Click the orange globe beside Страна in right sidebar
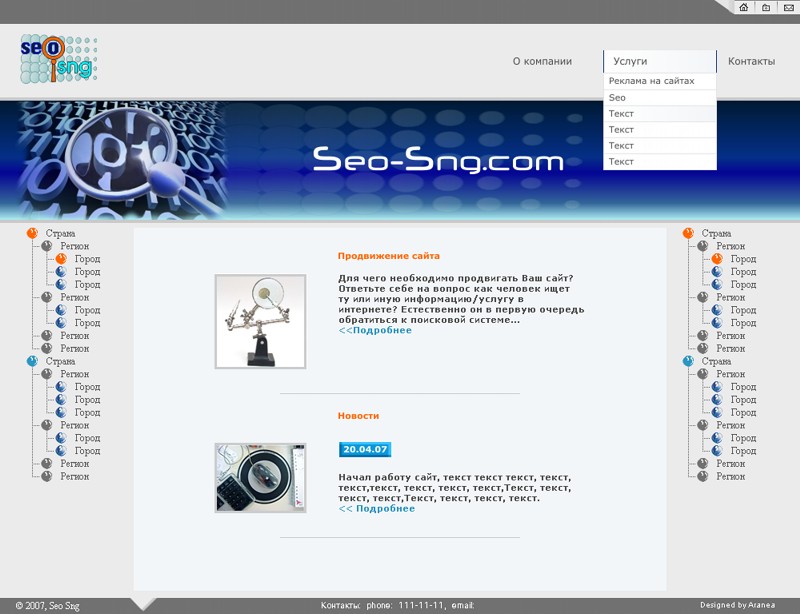The width and height of the screenshot is (800, 614). tap(689, 232)
